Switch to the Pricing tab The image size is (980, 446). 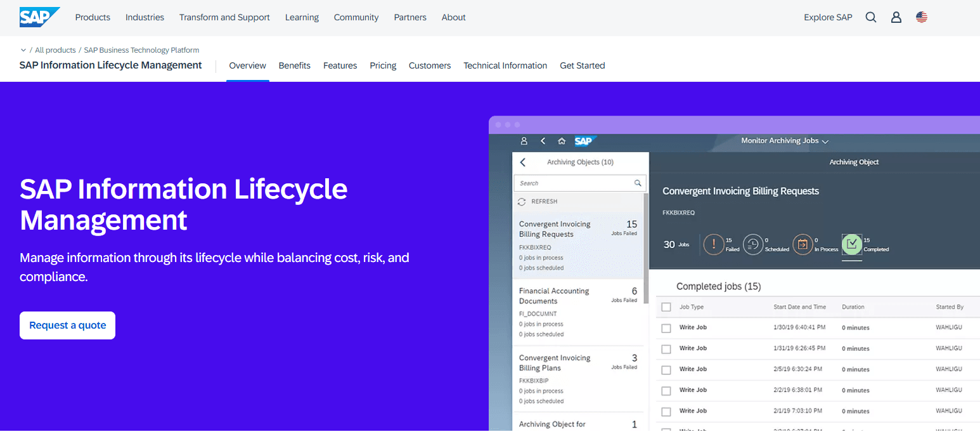point(384,65)
